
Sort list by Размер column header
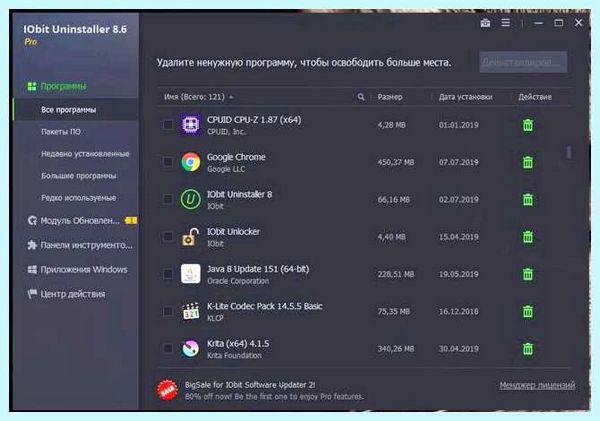pyautogui.click(x=390, y=97)
